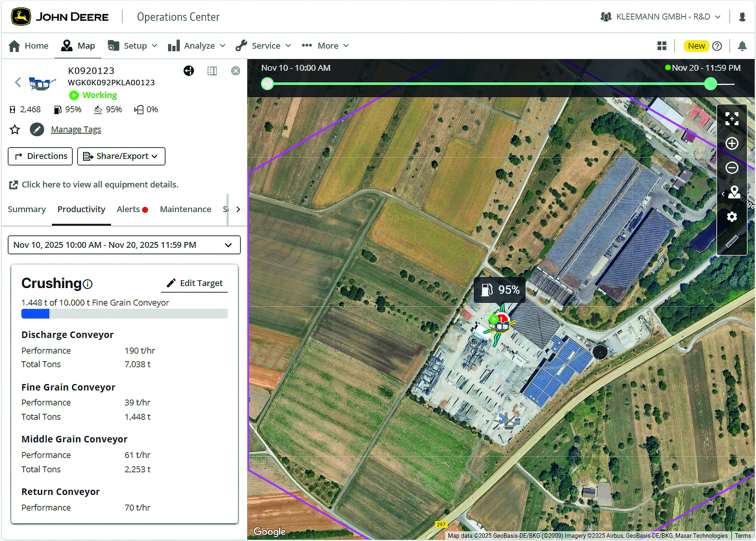756x541 pixels.
Task: Close the K0920123 equipment panel
Action: point(236,71)
